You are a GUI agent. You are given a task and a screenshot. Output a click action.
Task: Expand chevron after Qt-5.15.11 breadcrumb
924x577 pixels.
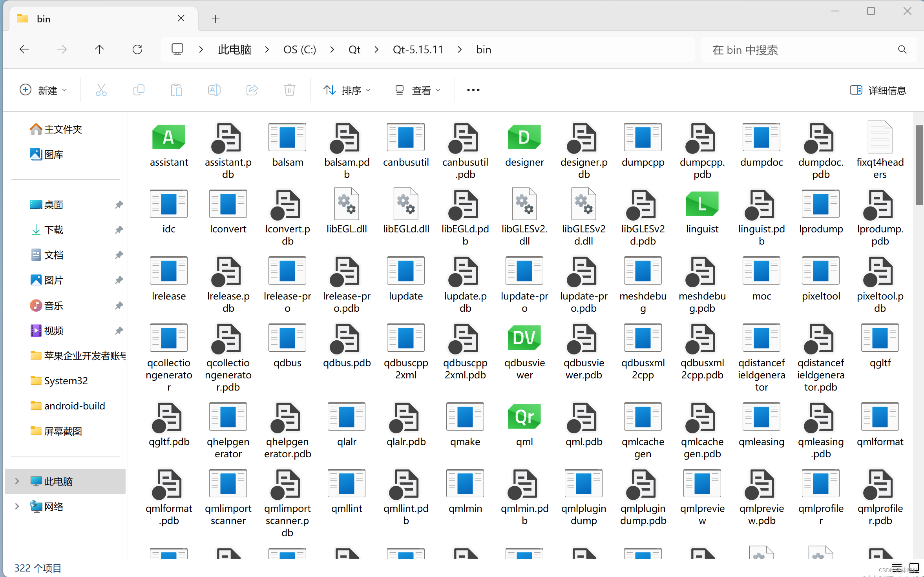click(460, 49)
